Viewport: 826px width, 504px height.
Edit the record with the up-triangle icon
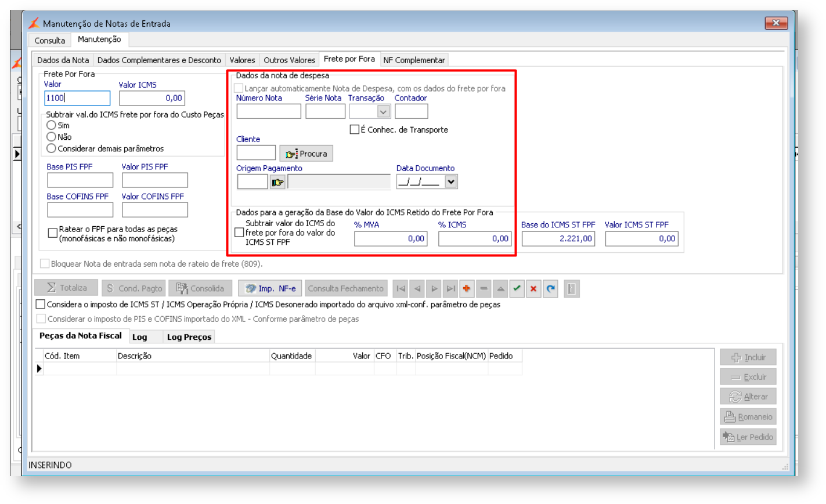coord(500,289)
